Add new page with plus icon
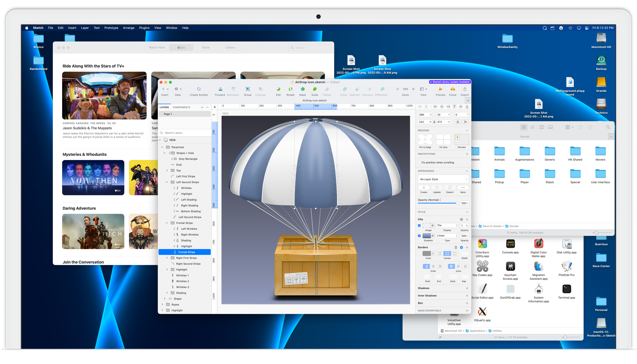 [202, 107]
